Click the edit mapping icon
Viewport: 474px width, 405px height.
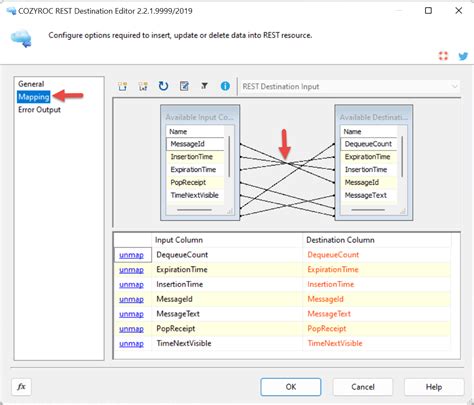coord(184,86)
